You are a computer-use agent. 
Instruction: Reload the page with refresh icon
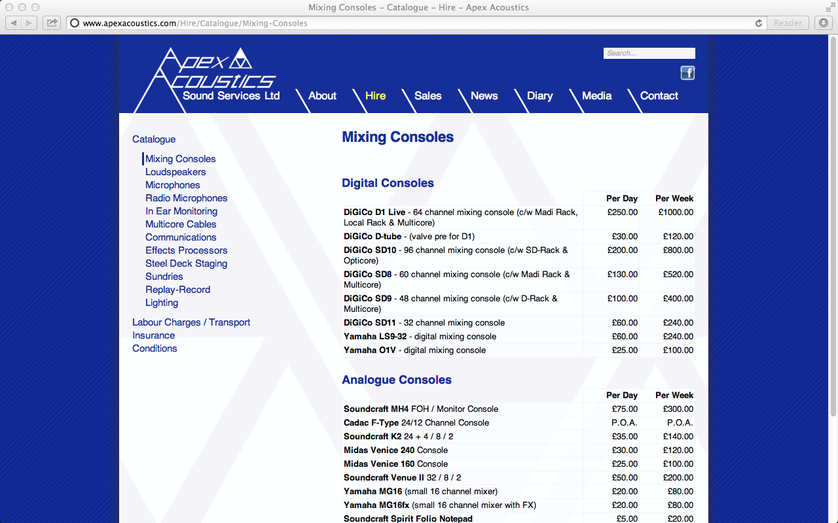pyautogui.click(x=758, y=23)
